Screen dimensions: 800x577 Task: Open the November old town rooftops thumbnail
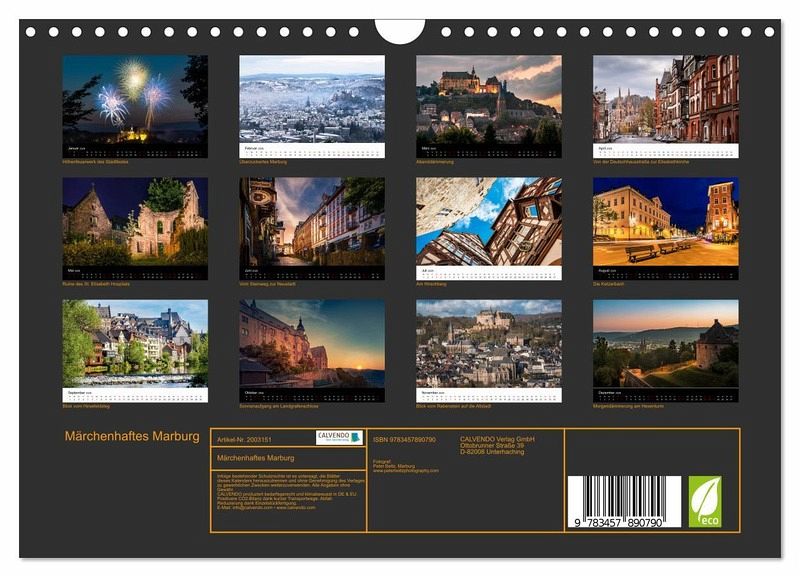pyautogui.click(x=489, y=343)
